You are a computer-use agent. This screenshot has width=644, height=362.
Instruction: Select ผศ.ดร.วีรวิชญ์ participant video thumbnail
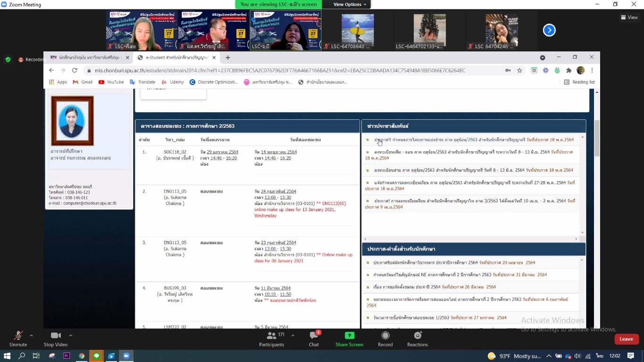pyautogui.click(x=214, y=31)
